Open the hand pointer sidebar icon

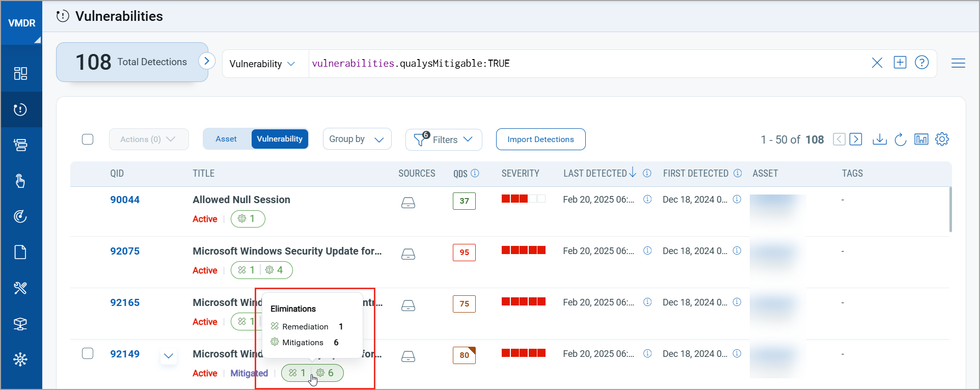[20, 181]
